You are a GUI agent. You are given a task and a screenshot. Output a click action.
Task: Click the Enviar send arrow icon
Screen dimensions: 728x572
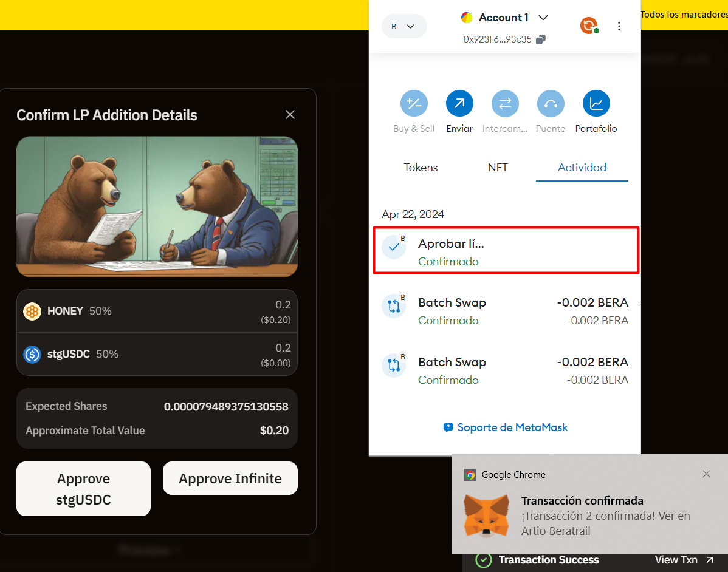(459, 103)
